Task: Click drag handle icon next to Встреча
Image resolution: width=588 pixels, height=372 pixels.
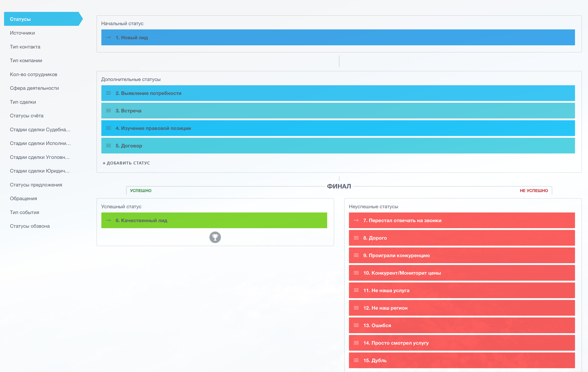Action: point(108,111)
